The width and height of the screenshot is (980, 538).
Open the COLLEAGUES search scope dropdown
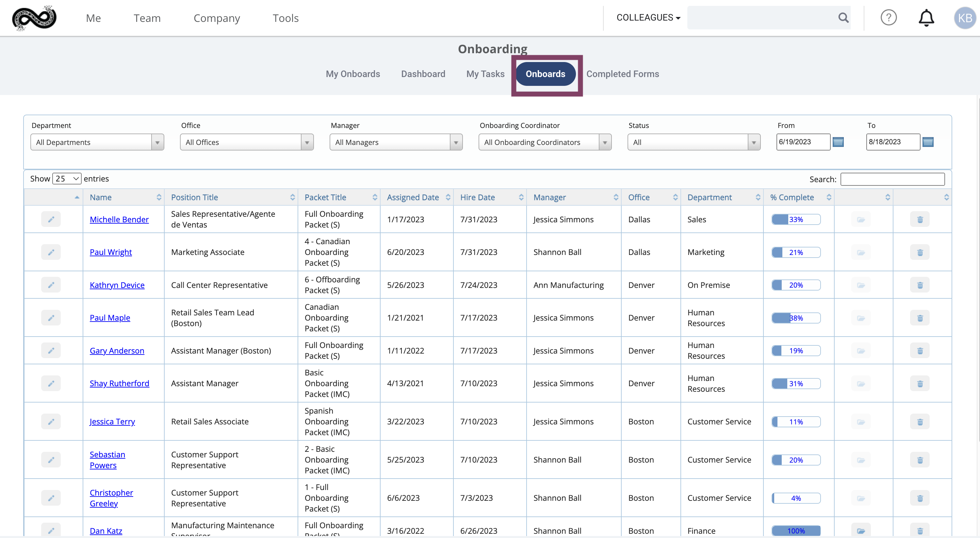[648, 18]
